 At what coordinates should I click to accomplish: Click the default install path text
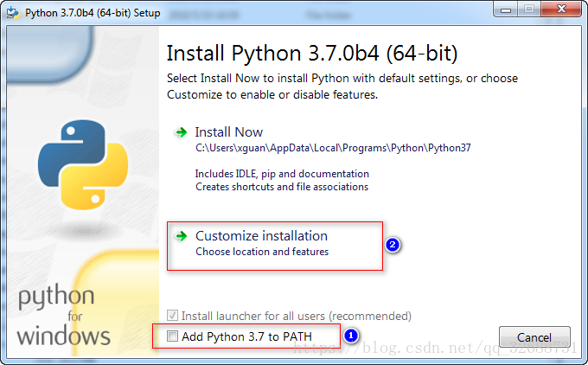point(333,148)
